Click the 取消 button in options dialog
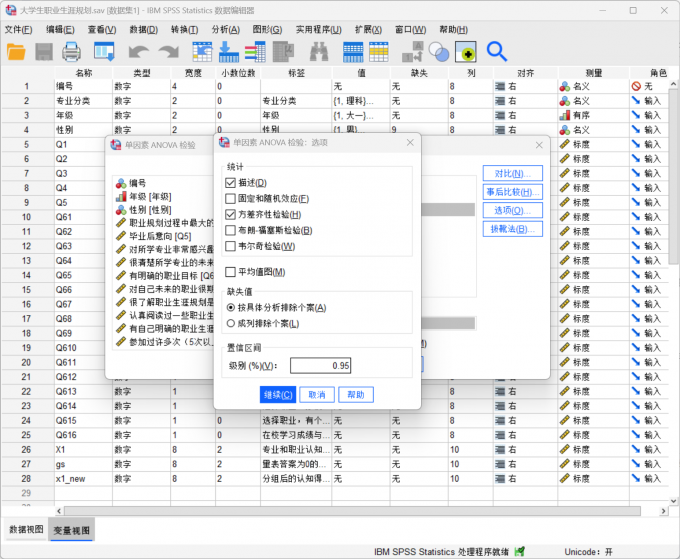The image size is (680, 559). point(315,394)
